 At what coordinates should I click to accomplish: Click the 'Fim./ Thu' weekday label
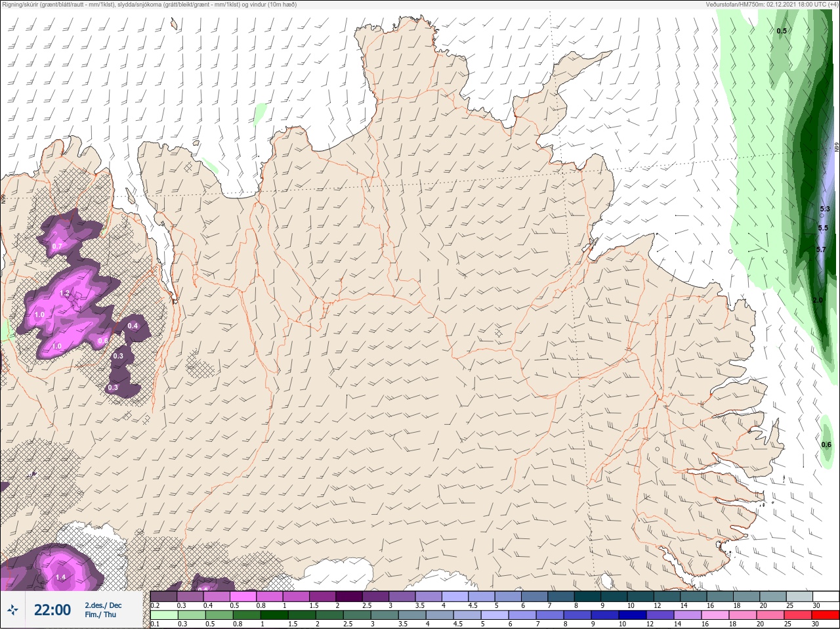(x=100, y=615)
